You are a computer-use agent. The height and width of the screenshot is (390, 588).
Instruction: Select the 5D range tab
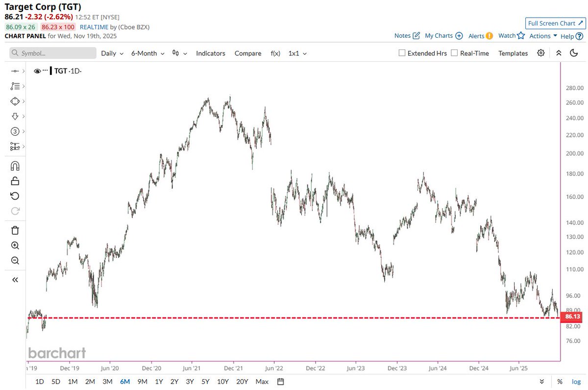(56, 381)
